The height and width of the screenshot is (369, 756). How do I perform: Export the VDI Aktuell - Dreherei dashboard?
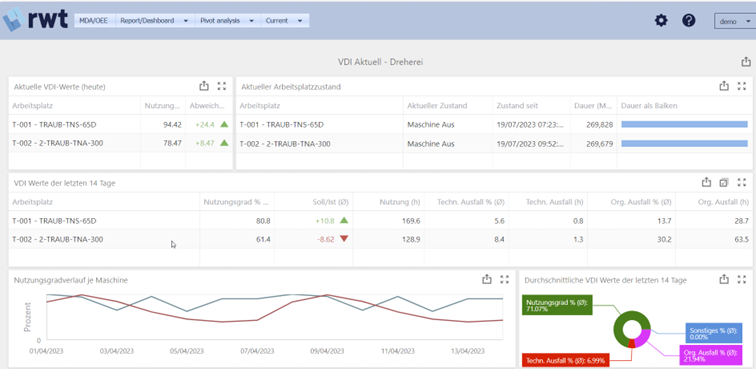[x=745, y=62]
